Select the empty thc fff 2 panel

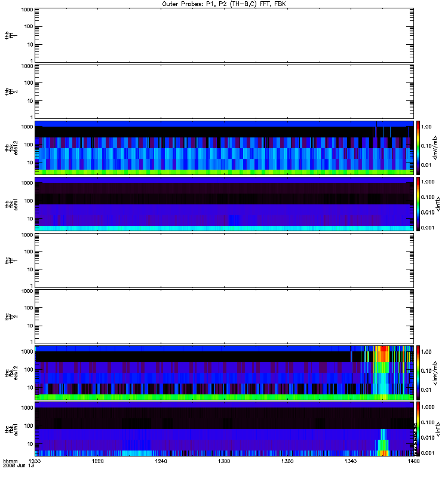224,317
